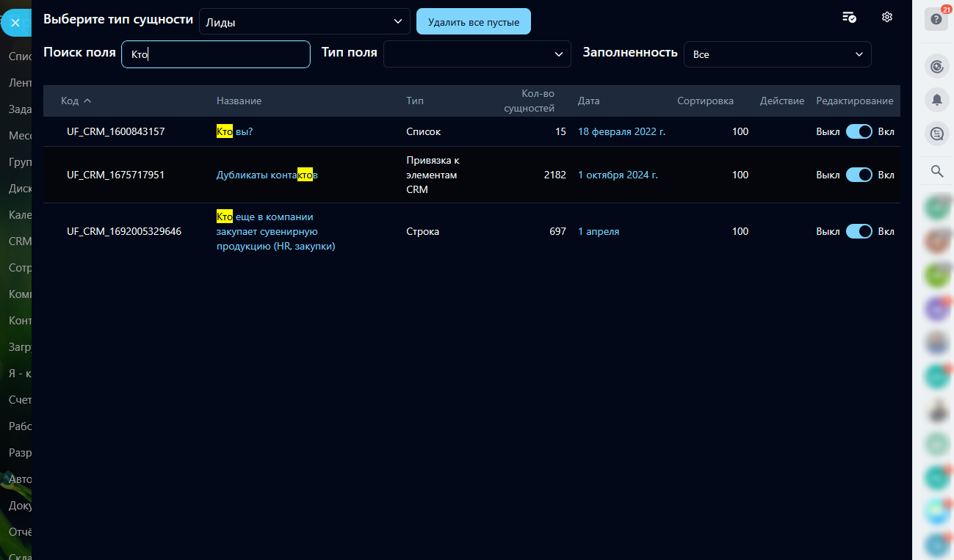Open the settings gear icon
The image size is (954, 560).
(x=886, y=18)
